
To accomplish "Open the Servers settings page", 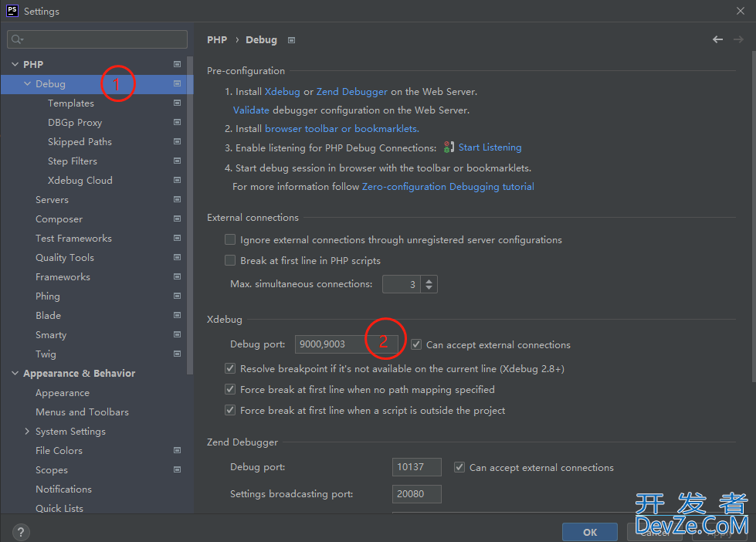I will 52,200.
